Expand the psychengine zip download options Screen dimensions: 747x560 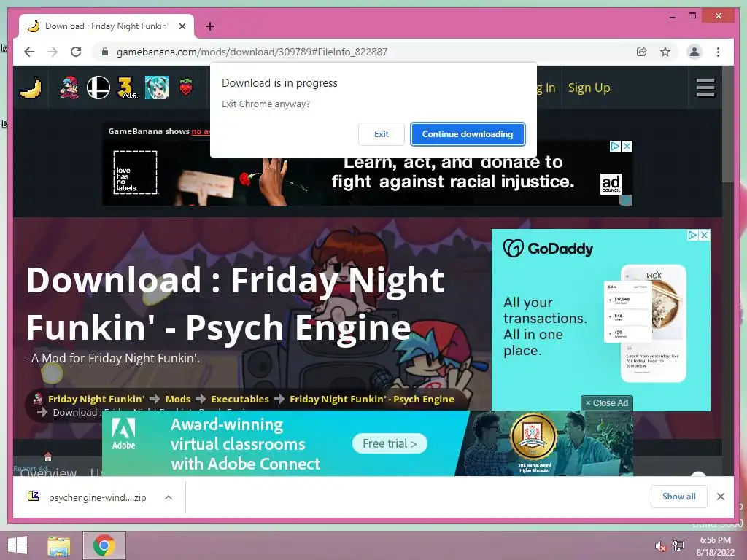pos(169,497)
